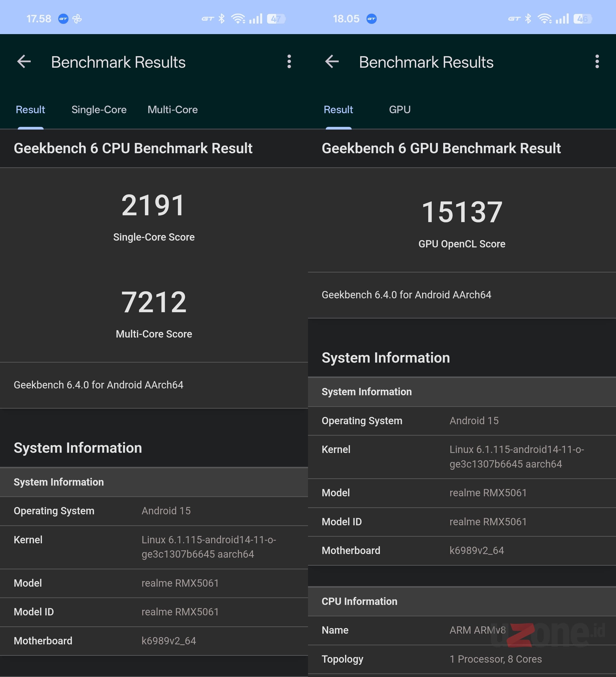Tap 'Geekbench 6 GPU Benchmark Result' heading

click(441, 148)
